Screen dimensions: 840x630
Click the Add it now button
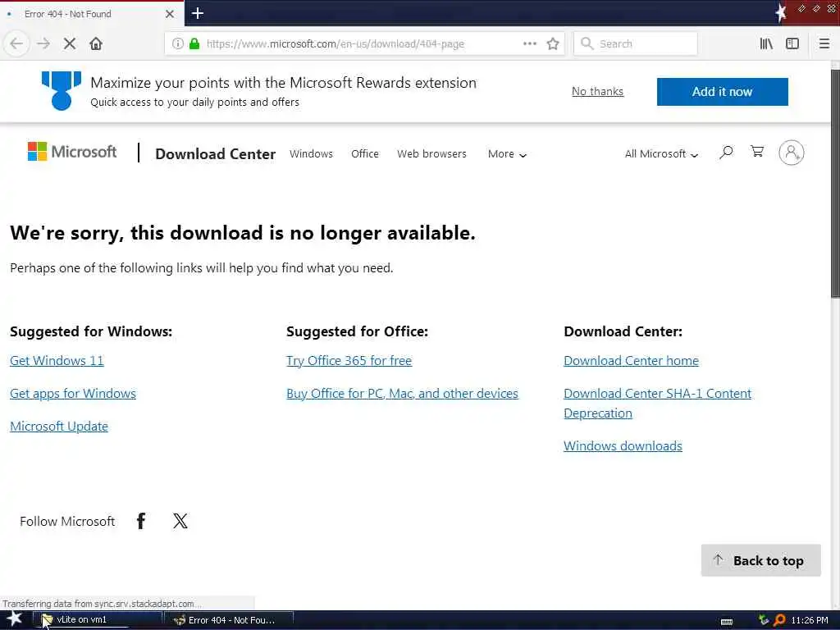[722, 92]
